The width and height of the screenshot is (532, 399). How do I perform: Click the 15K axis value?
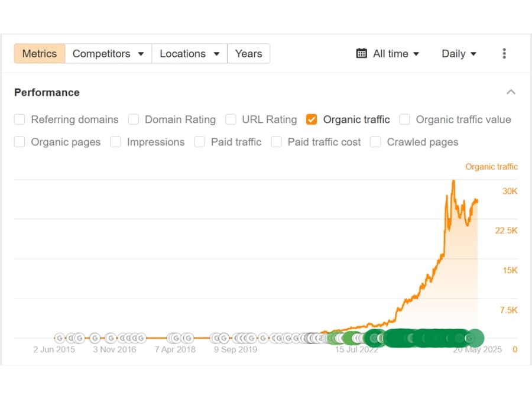[510, 270]
